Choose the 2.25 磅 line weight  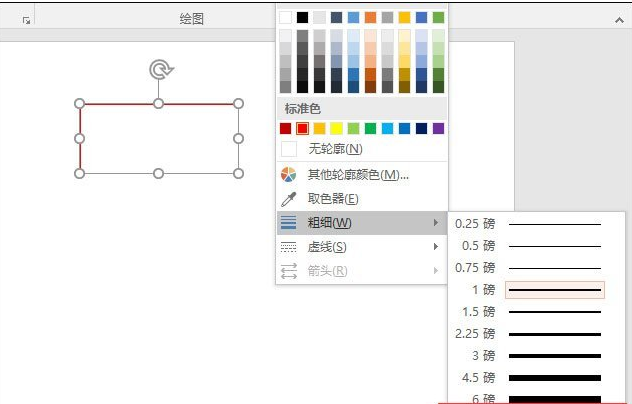(530, 334)
